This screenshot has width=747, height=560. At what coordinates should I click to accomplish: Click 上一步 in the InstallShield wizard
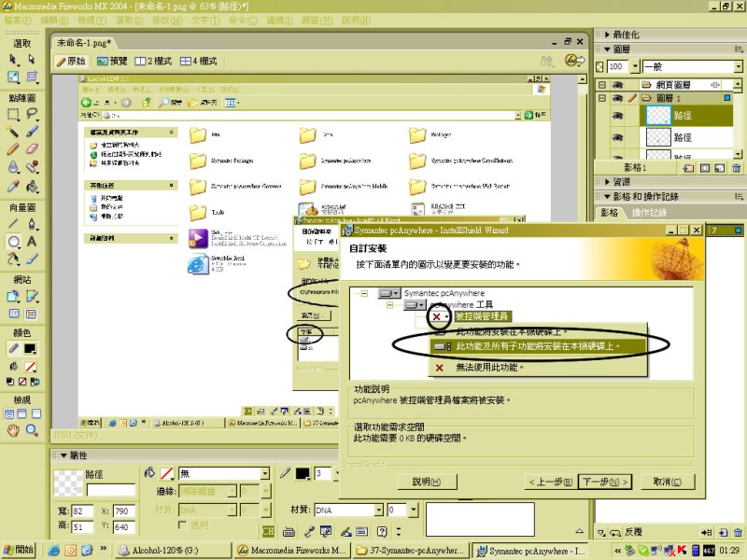550,482
